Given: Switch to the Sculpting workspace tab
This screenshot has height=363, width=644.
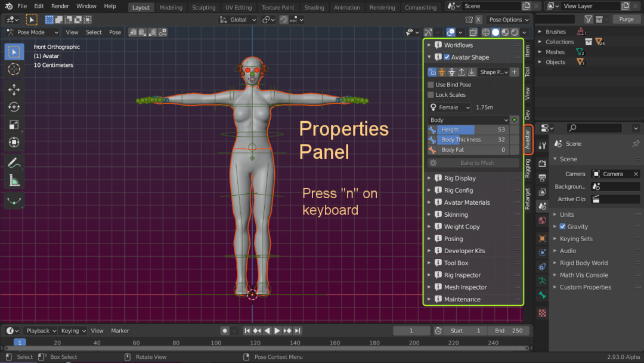Looking at the screenshot, I should (x=203, y=8).
